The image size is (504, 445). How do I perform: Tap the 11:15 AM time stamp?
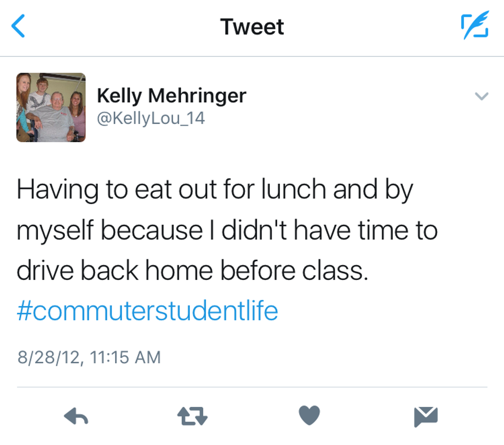pyautogui.click(x=125, y=357)
